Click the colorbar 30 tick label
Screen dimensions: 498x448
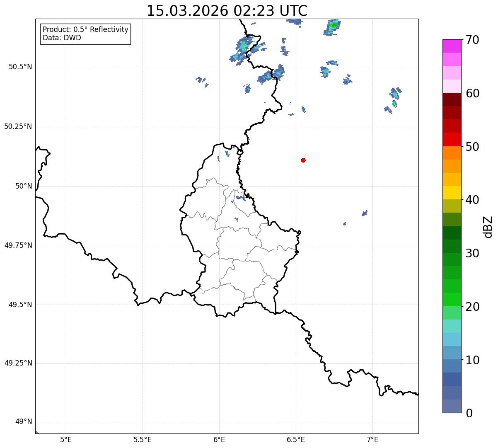coord(472,253)
